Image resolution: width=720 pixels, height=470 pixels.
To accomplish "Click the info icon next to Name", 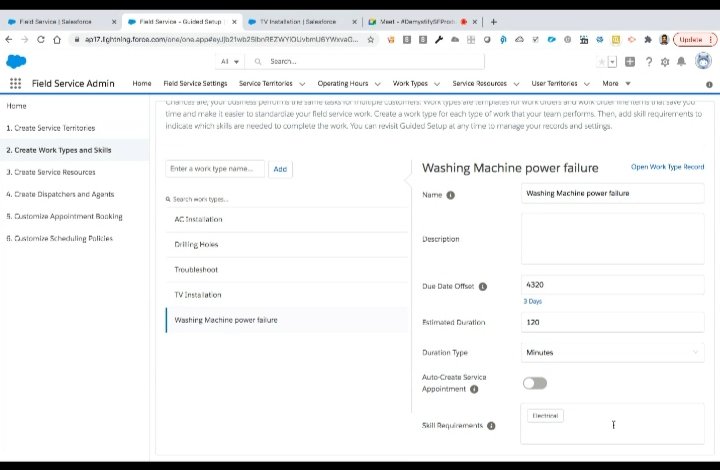I will point(450,195).
